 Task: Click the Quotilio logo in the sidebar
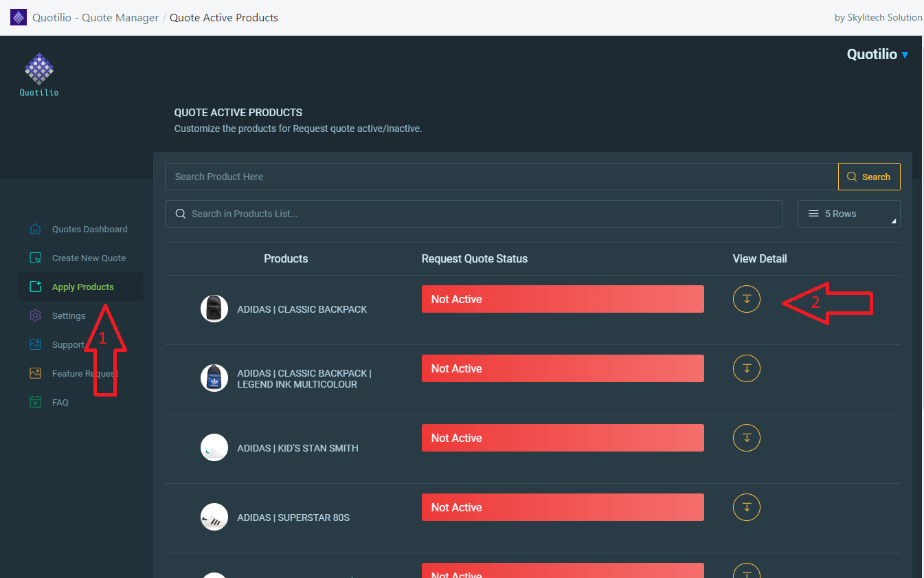[x=39, y=75]
